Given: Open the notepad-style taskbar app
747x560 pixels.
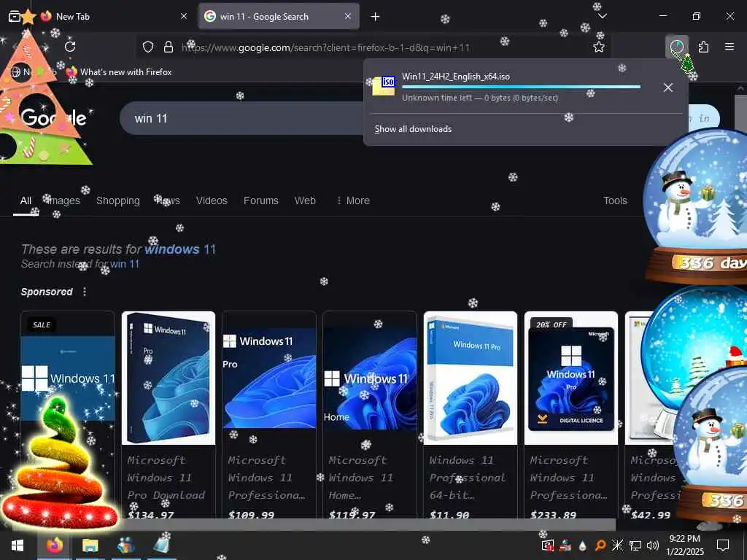Looking at the screenshot, I should 161,545.
